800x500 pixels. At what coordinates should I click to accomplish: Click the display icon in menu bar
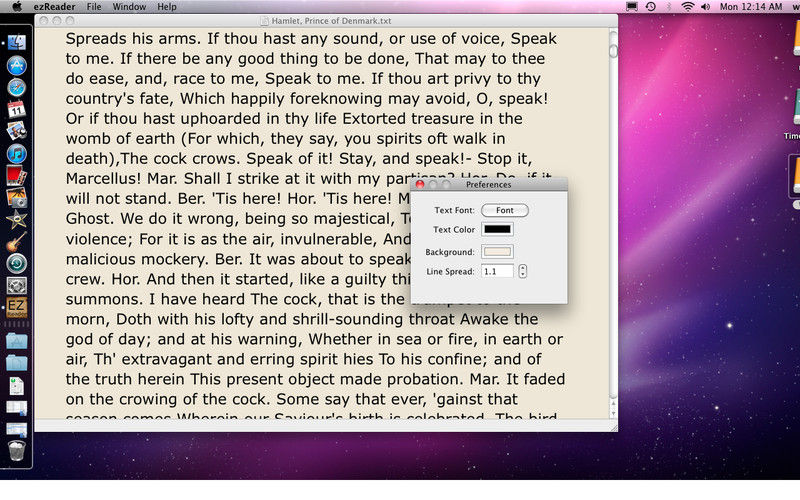[x=632, y=7]
